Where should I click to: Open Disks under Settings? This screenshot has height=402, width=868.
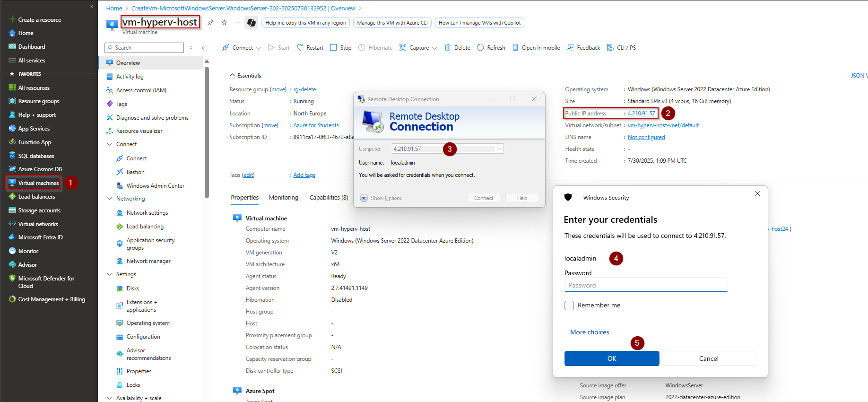[133, 288]
